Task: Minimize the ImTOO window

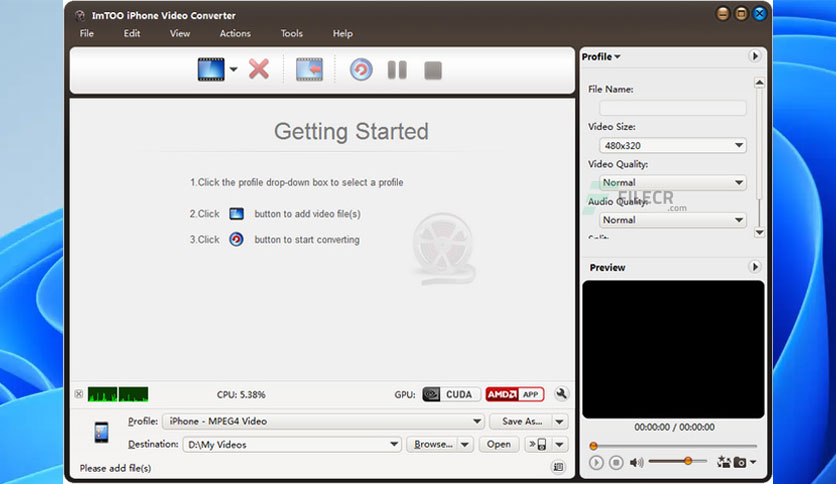Action: (x=722, y=13)
